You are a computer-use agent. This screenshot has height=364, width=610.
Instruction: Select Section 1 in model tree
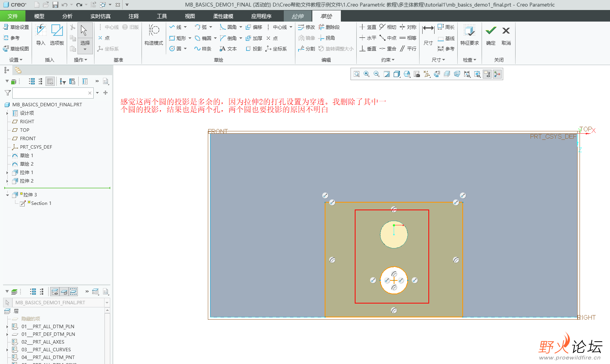point(41,203)
